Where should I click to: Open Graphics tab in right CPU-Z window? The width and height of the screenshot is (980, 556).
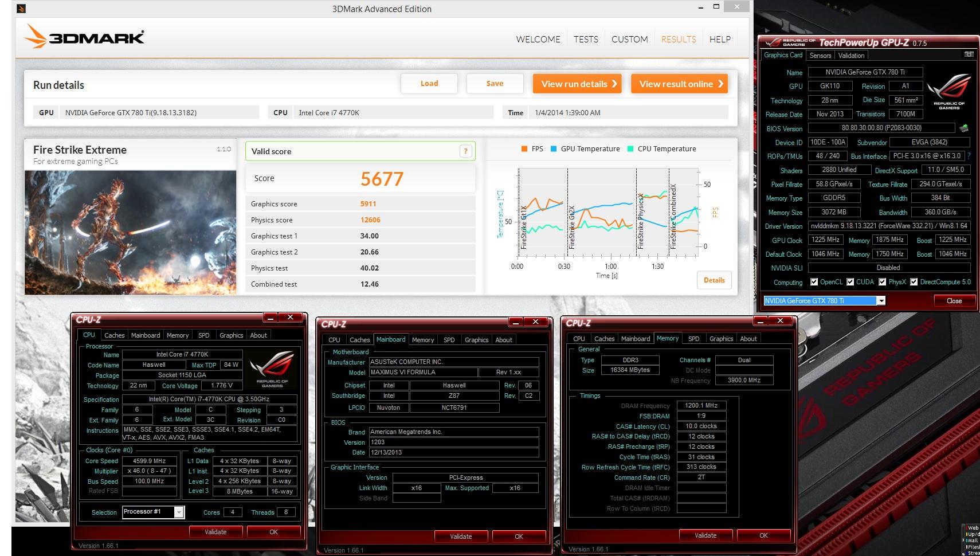pyautogui.click(x=721, y=339)
